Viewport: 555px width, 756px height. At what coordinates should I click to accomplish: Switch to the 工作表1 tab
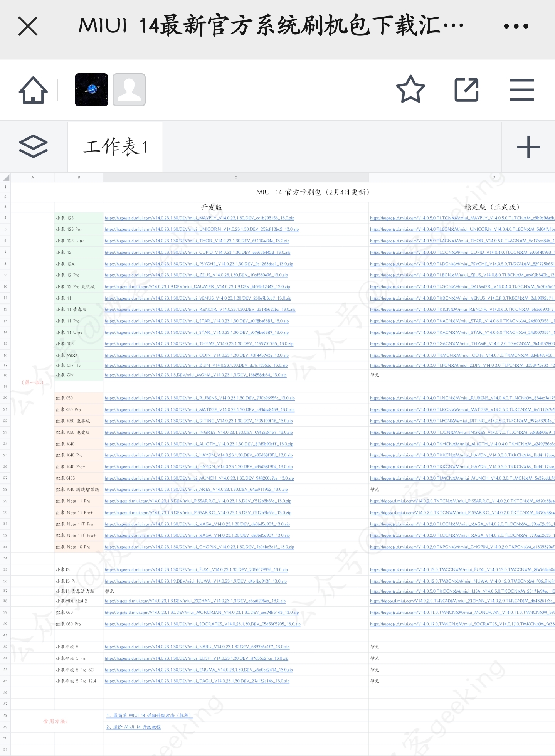115,146
